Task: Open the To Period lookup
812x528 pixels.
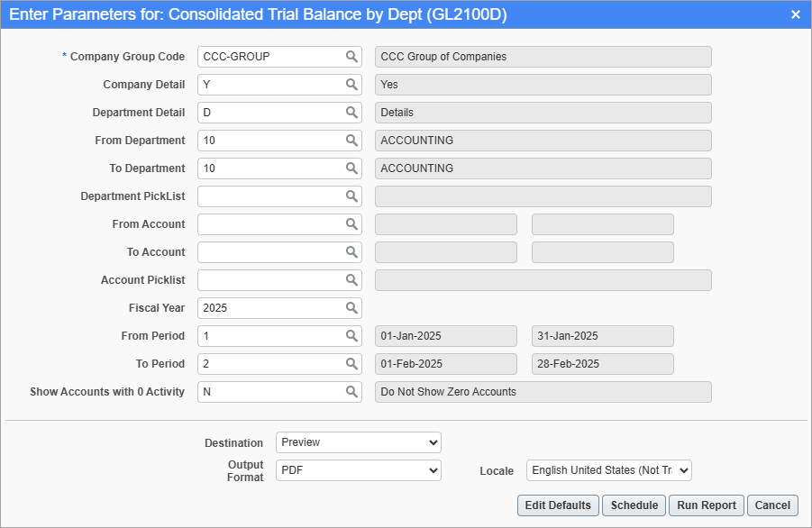Action: pos(351,363)
